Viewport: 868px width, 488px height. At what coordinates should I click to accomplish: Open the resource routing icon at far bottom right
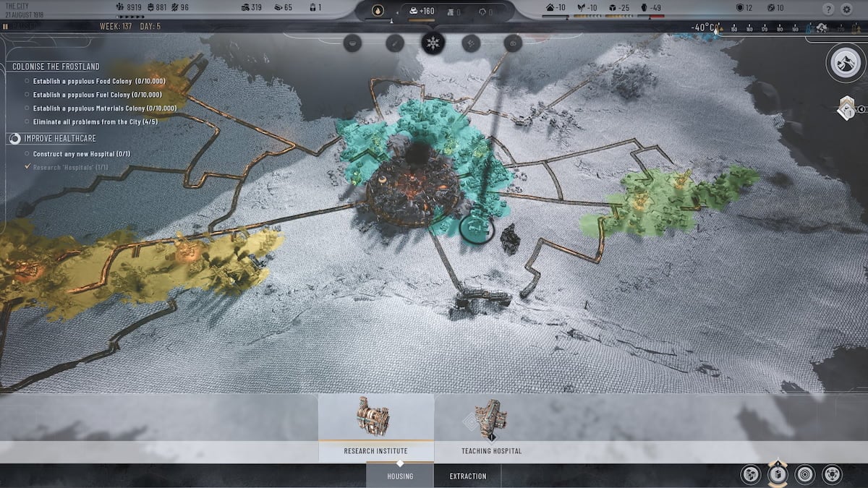pos(833,476)
